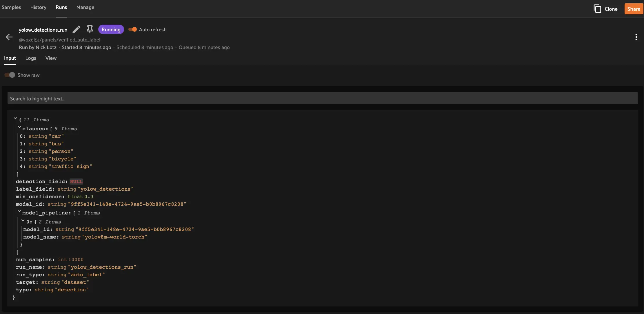The image size is (644, 314).
Task: Open the Manage tab
Action: pos(85,7)
